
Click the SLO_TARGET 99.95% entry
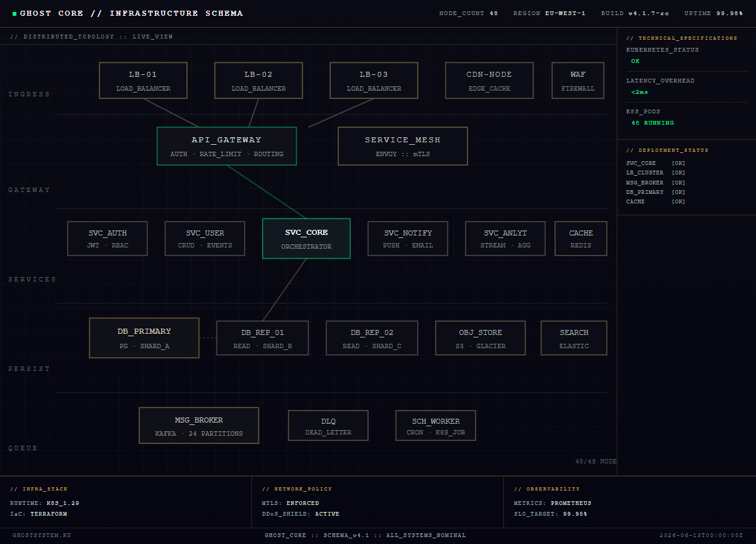coord(551,514)
